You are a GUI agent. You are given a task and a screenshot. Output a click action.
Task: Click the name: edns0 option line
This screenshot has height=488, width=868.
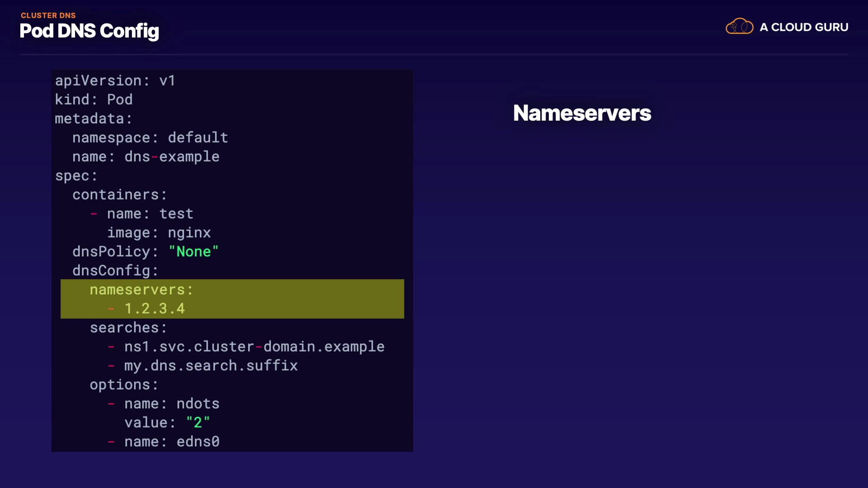(x=172, y=441)
